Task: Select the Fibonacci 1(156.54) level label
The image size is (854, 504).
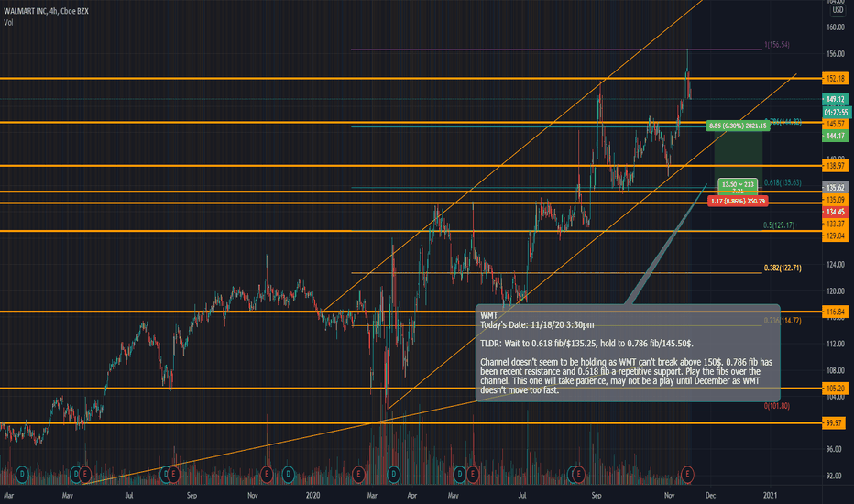Action: tap(777, 45)
